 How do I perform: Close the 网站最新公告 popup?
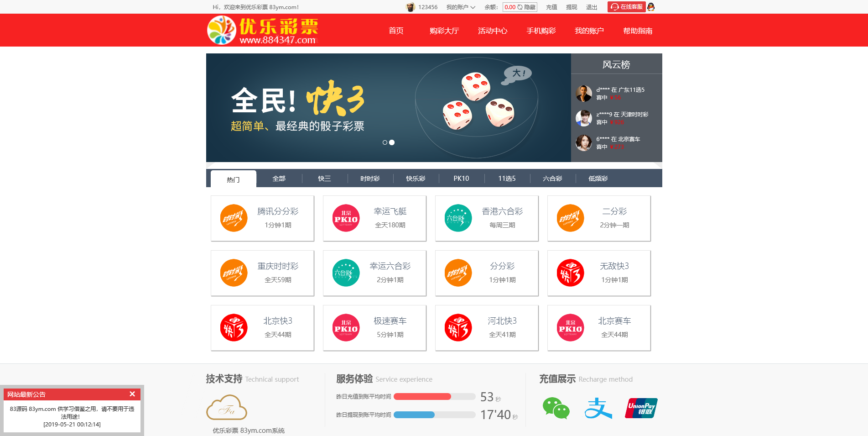[x=132, y=394]
